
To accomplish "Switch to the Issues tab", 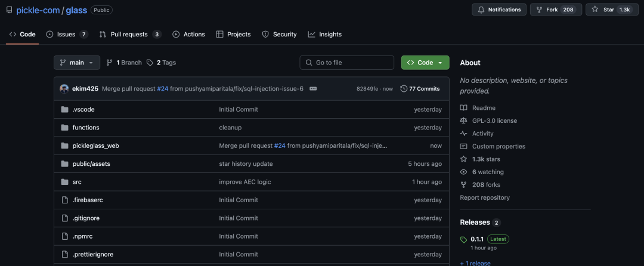I will [x=67, y=35].
